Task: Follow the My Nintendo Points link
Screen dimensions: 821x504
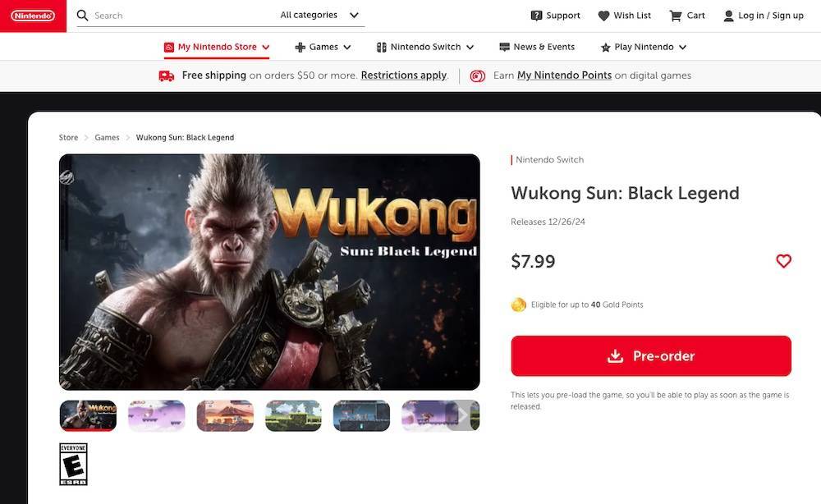Action: [565, 76]
